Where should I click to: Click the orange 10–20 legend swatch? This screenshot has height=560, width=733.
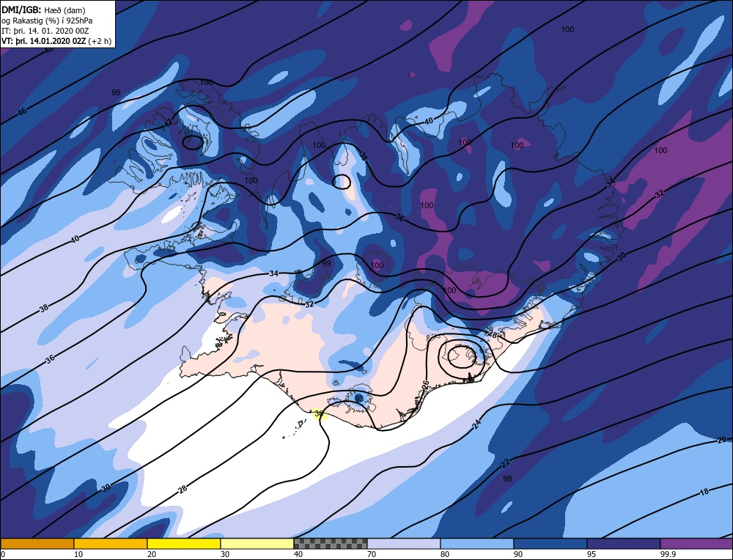coord(111,544)
